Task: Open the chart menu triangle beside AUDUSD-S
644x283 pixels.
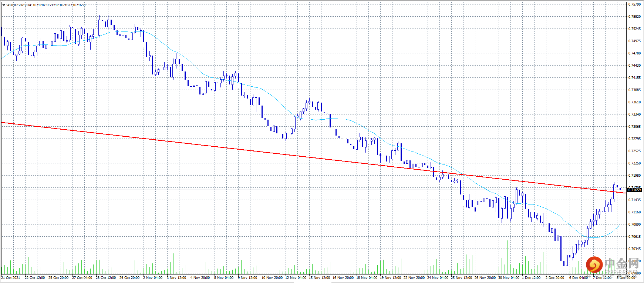Action: 4,5
